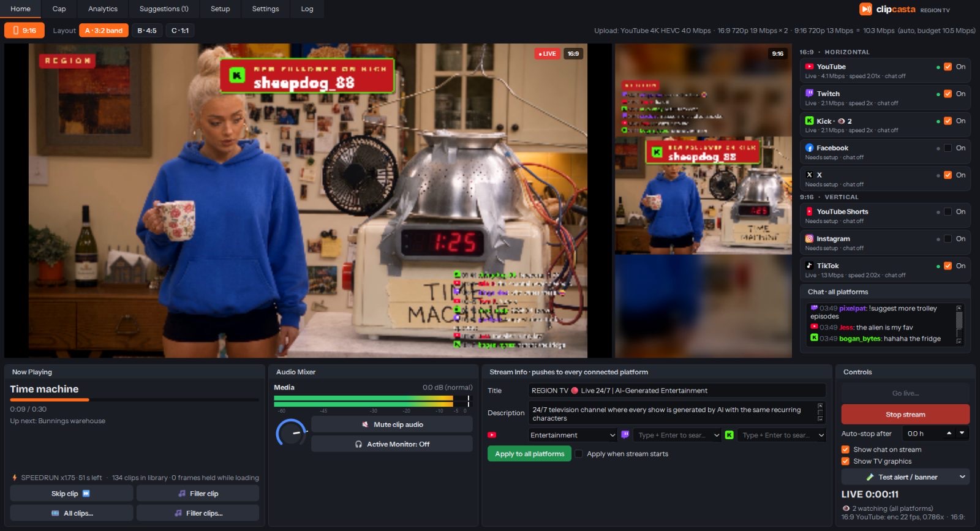Uncheck Show TV graphics
This screenshot has height=531, width=980.
845,461
